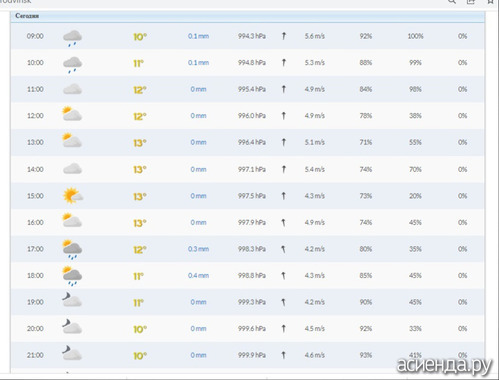Screen dimensions: 499x380
Task: Click the share icon in browser toolbar
Action: (x=470, y=2)
